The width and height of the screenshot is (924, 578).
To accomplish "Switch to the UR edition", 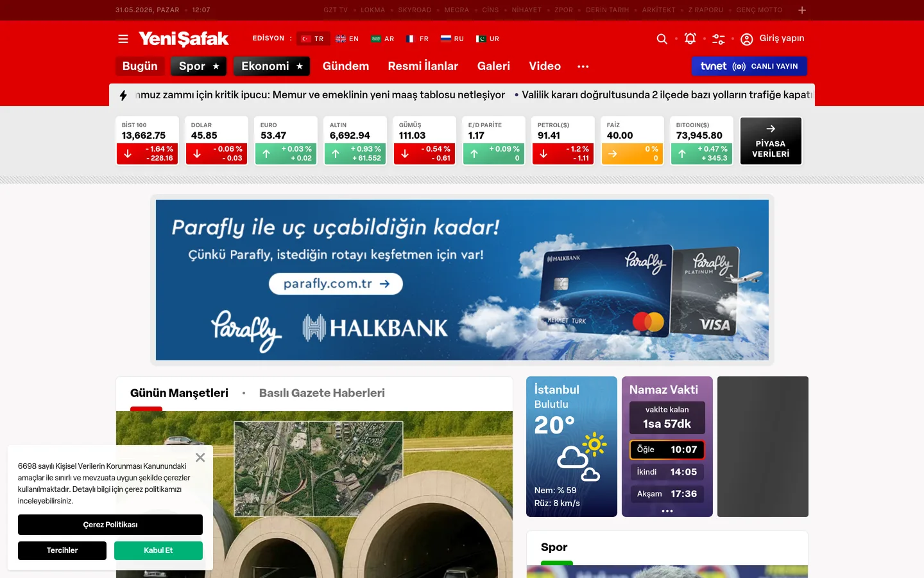I will tap(488, 39).
